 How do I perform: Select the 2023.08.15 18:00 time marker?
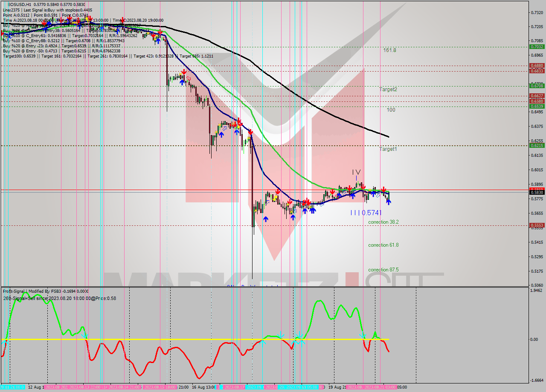pyautogui.click(x=160, y=387)
